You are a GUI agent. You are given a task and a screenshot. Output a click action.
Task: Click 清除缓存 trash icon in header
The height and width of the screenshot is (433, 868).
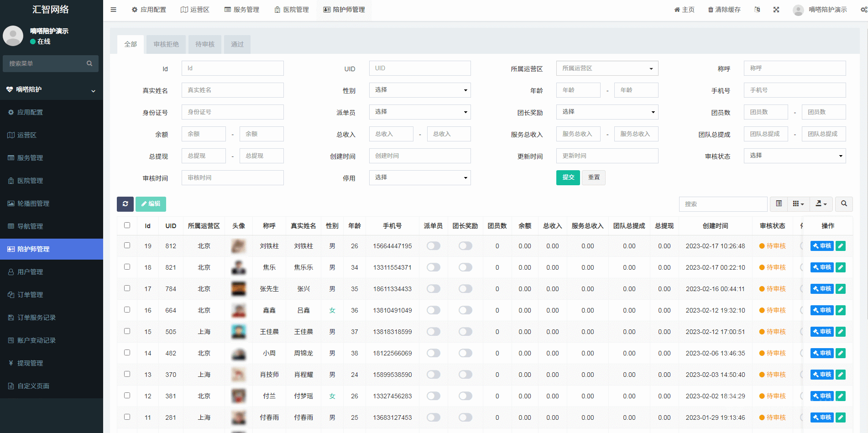click(711, 10)
